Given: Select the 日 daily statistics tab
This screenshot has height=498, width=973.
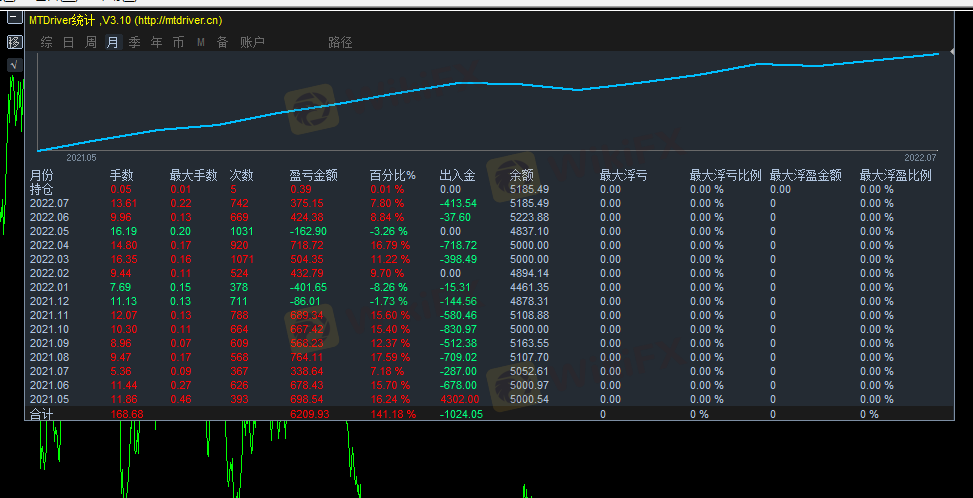Looking at the screenshot, I should point(69,42).
